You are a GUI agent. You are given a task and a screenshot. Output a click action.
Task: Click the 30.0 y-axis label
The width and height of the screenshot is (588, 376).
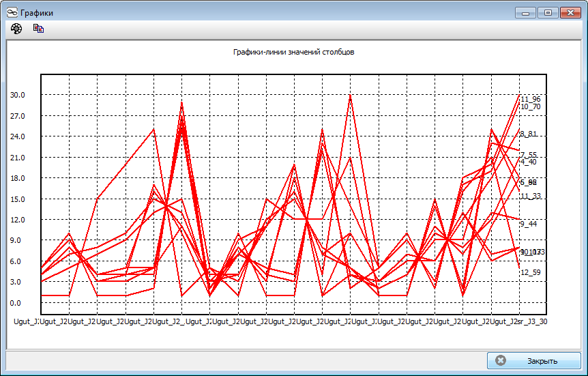(18, 95)
